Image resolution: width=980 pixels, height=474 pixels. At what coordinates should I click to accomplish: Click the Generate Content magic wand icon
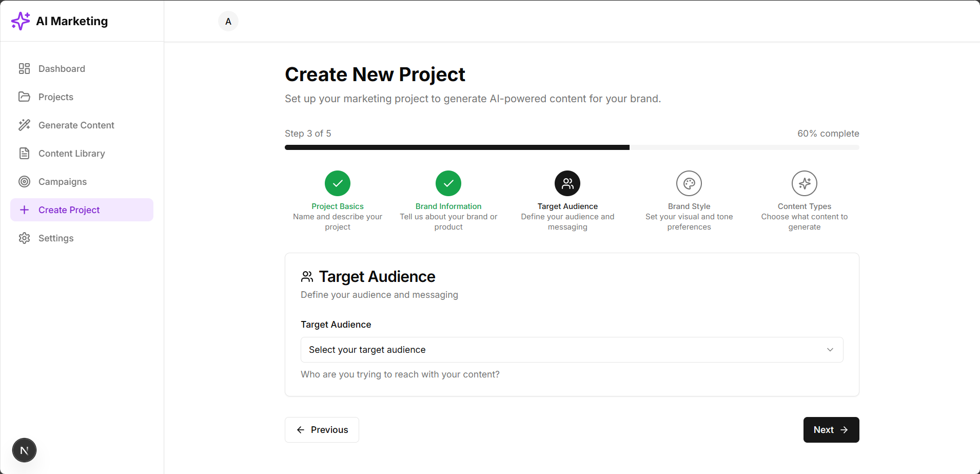coord(24,125)
